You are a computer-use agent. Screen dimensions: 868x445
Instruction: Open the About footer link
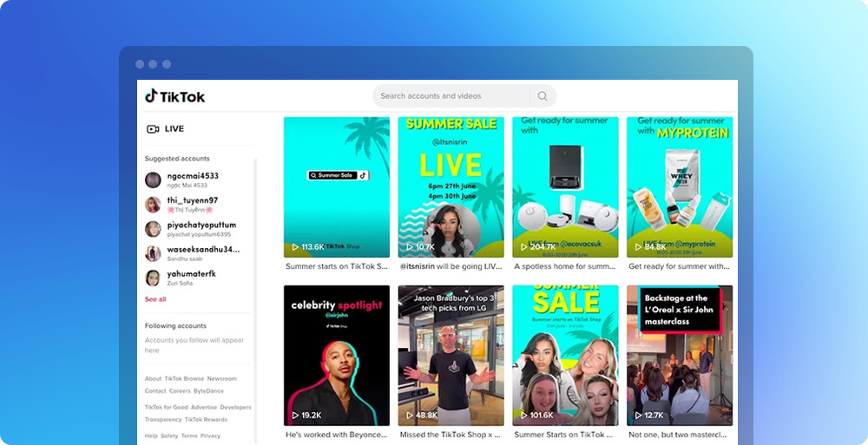click(x=153, y=378)
